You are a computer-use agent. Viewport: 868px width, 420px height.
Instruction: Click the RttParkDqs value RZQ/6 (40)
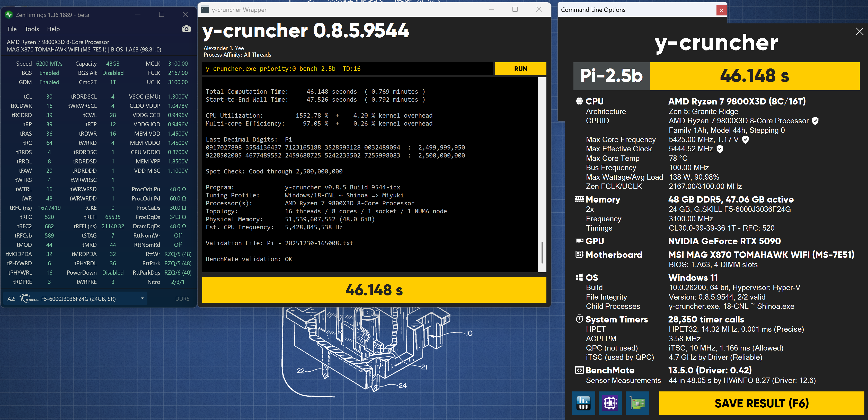coord(178,273)
